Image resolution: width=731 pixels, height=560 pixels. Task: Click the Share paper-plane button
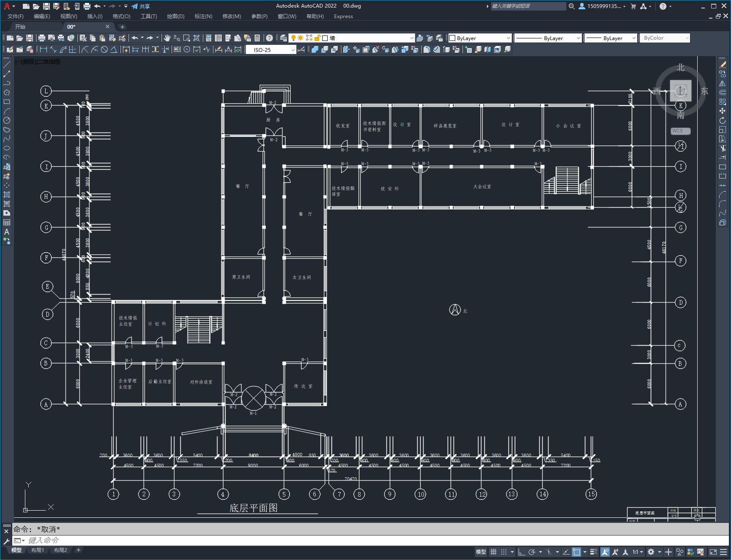[141, 6]
